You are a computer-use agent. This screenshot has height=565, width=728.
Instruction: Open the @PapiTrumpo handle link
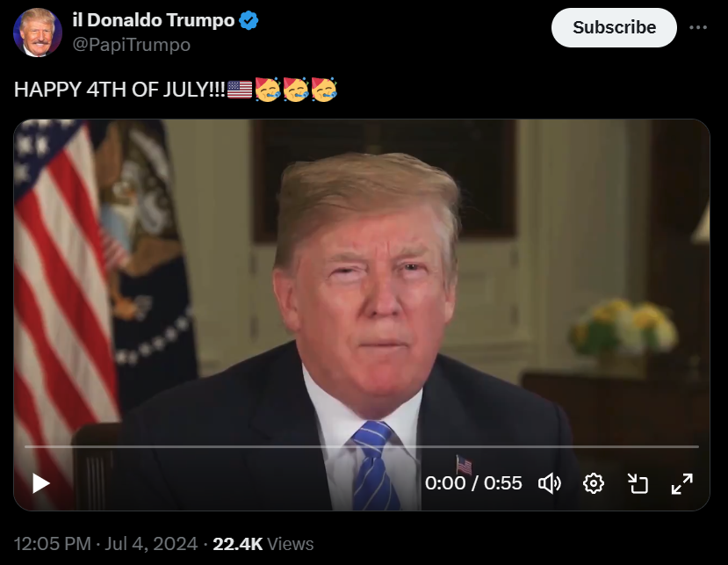132,45
